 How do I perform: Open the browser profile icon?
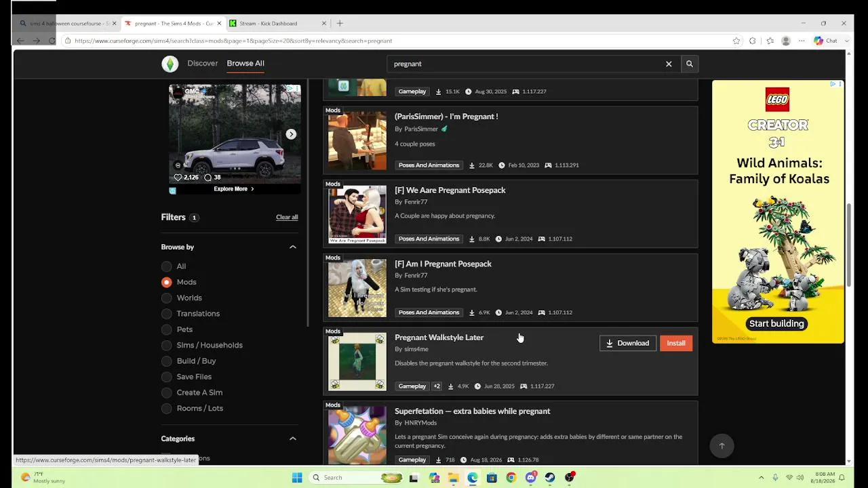point(786,41)
